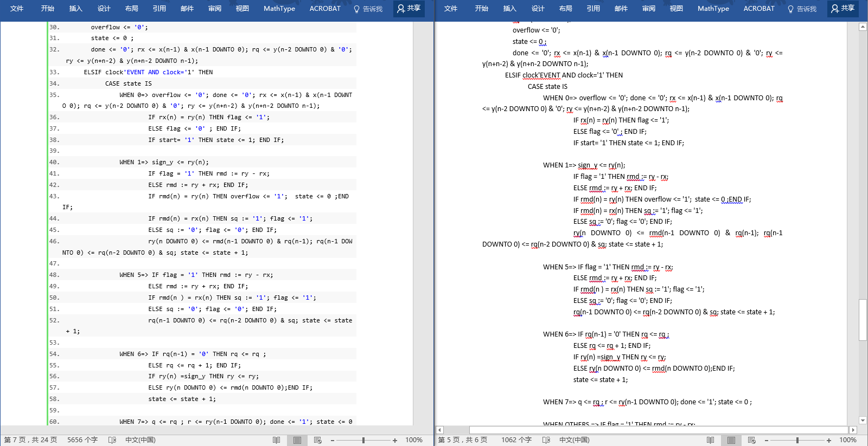Click the text 'CASE state IS' on line 34
The image size is (868, 446).
[x=129, y=83]
